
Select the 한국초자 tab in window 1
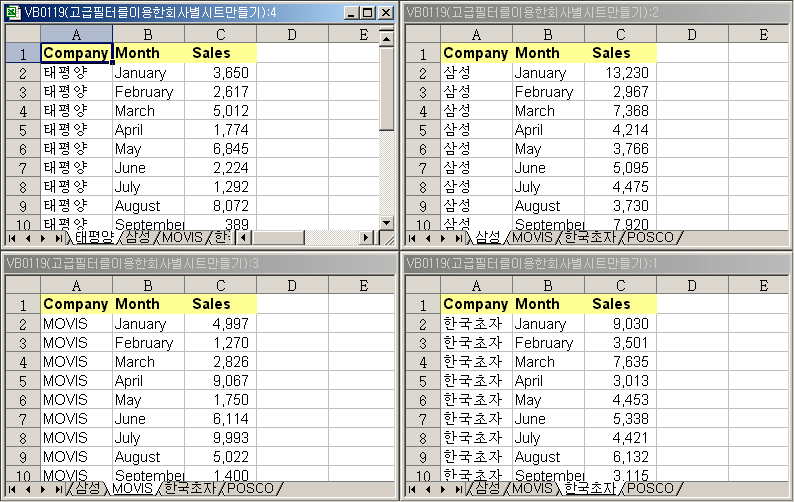589,489
